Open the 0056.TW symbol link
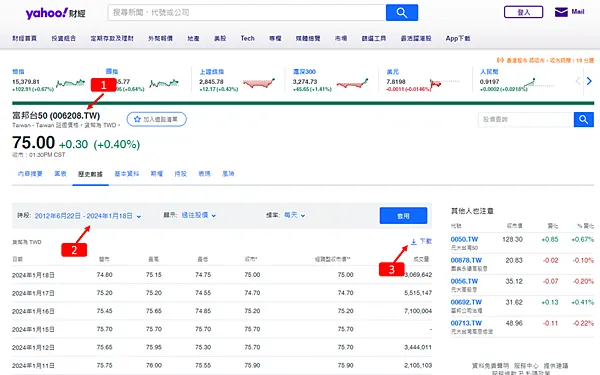The image size is (600, 375). click(464, 281)
